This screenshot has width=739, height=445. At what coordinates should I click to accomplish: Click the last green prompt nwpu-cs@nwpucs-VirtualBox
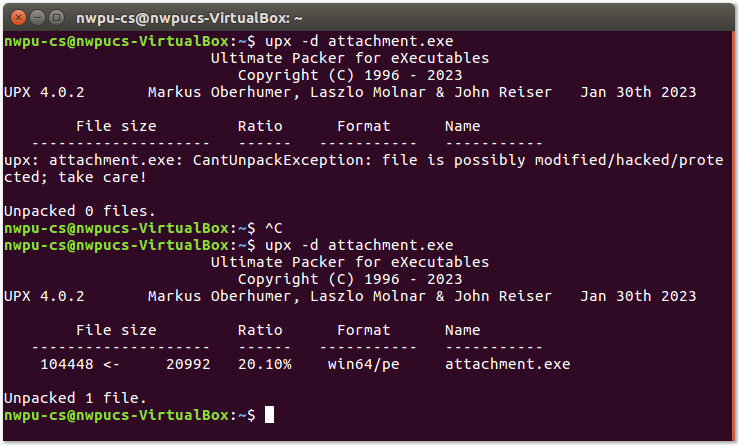coord(116,415)
